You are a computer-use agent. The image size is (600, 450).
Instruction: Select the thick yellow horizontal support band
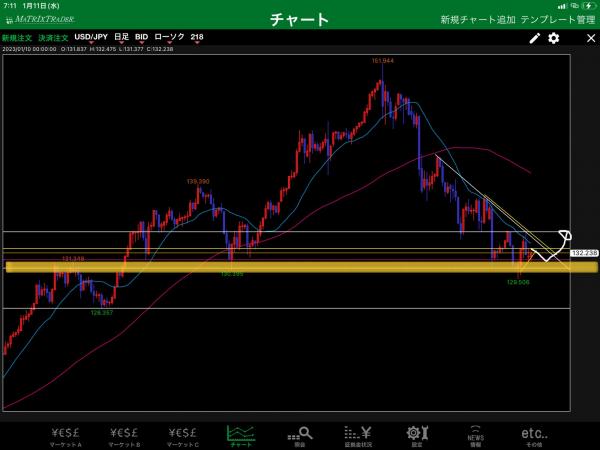(302, 267)
